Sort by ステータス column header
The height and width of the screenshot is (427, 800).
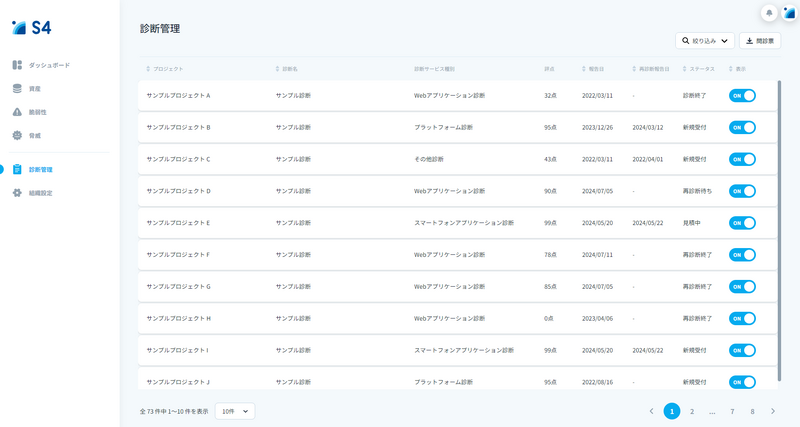[x=698, y=69]
